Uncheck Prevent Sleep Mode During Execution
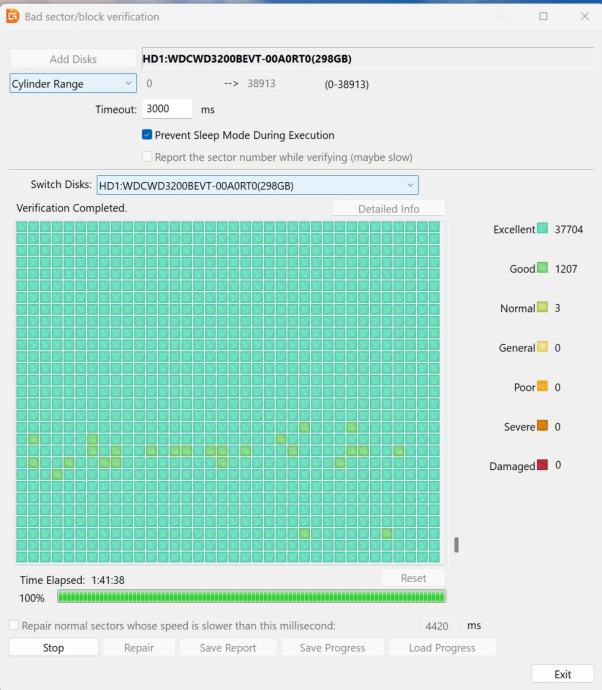 [x=147, y=135]
